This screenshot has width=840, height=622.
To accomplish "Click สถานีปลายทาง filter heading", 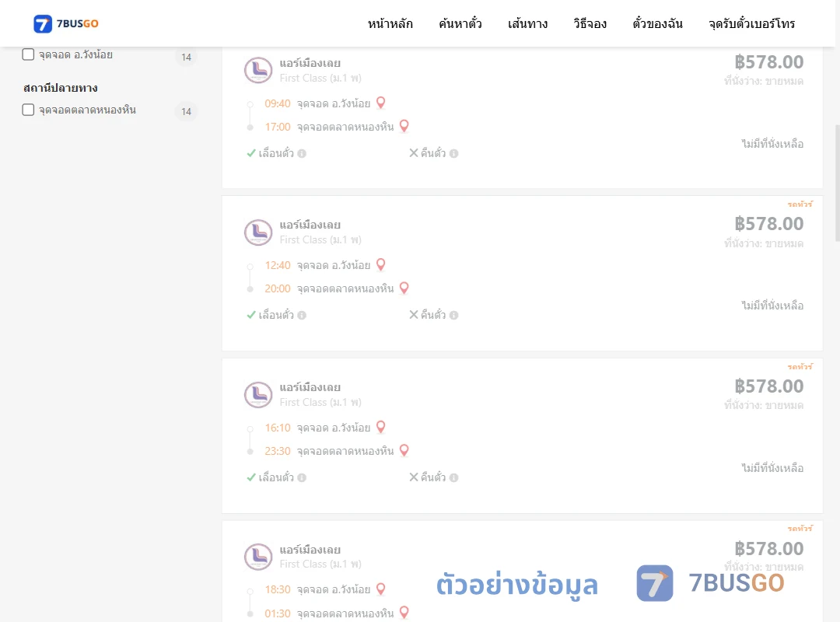I will (61, 88).
